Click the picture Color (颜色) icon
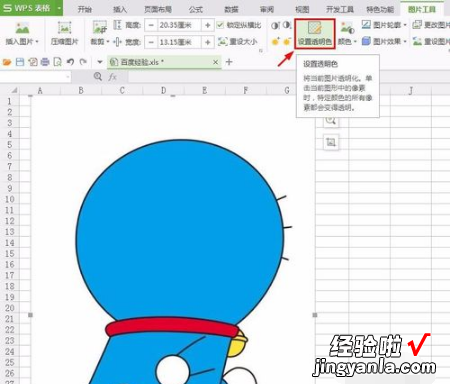The image size is (452, 384). (347, 28)
